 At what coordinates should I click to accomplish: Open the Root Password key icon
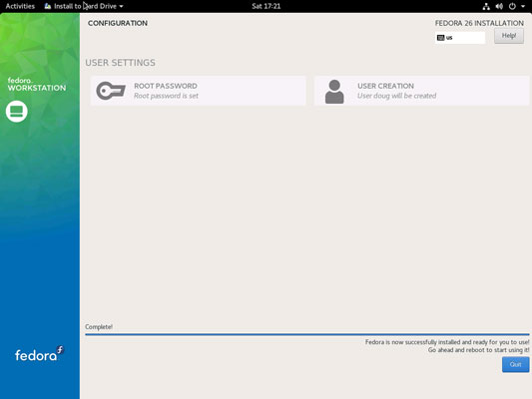click(x=111, y=91)
